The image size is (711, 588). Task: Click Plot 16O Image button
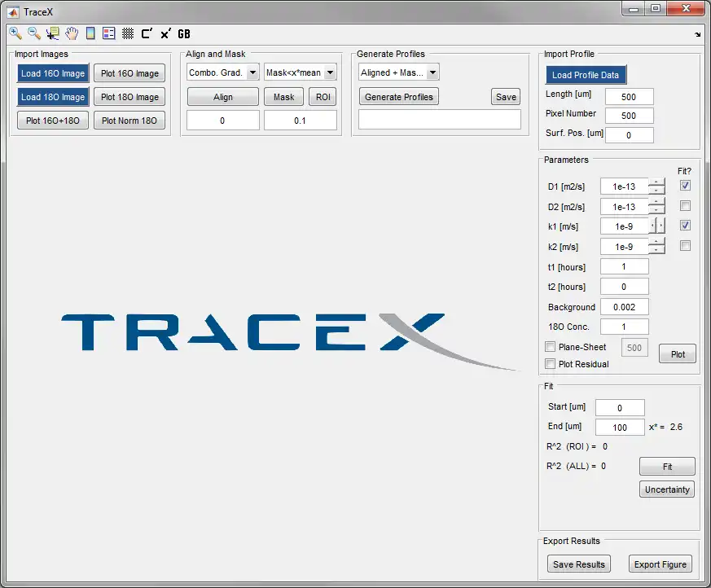(129, 73)
